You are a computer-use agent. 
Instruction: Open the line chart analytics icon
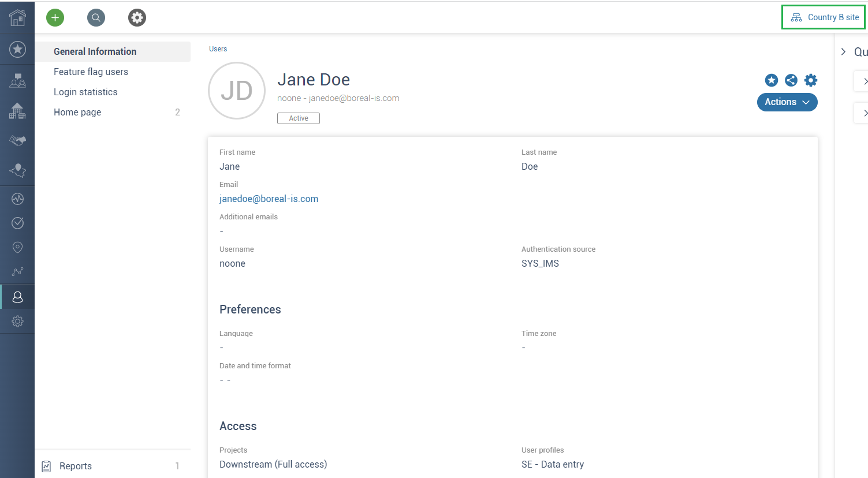(x=17, y=271)
